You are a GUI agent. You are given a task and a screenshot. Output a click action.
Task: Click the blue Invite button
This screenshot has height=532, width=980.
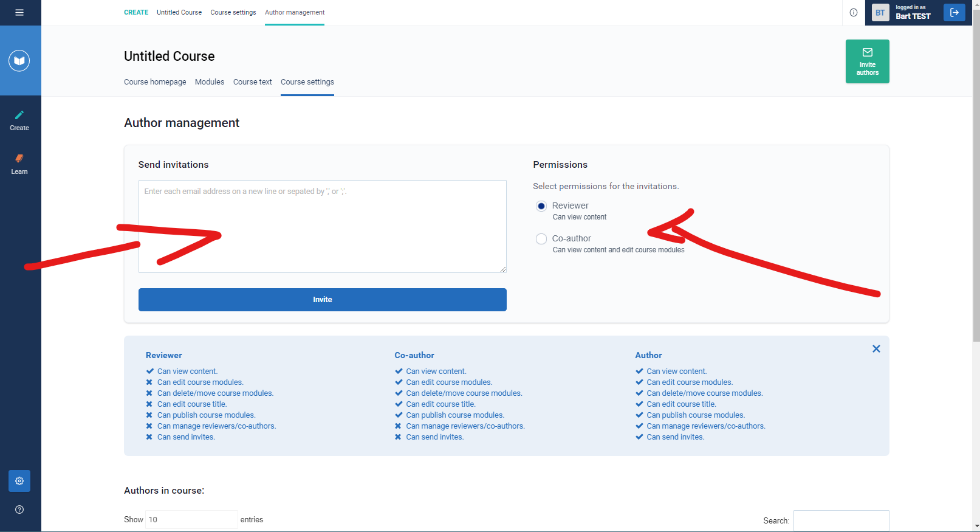(323, 300)
